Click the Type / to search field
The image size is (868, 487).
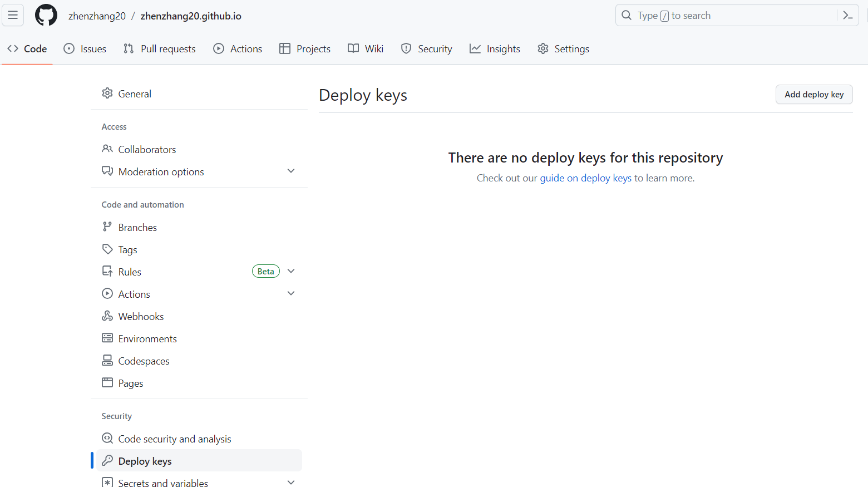[x=737, y=16]
